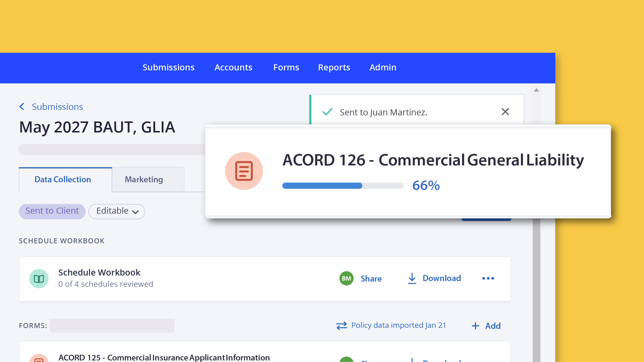
Task: Click the back chevron beside Submissions
Action: pos(22,107)
